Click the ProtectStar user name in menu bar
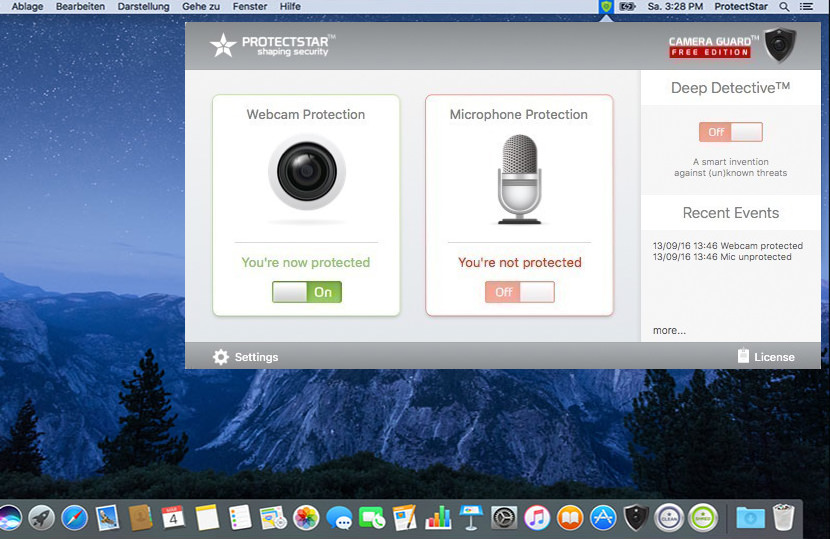The image size is (830, 539). [x=741, y=6]
